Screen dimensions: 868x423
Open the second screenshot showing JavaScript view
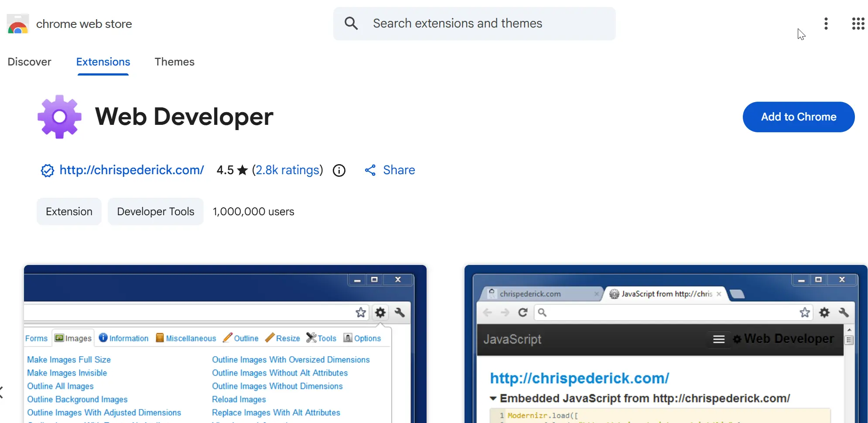666,344
